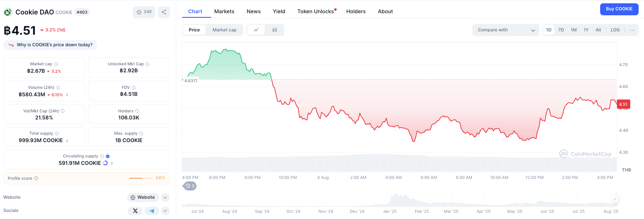This screenshot has width=644, height=219.
Task: Open the X (Twitter) social icon
Action: coord(135,211)
